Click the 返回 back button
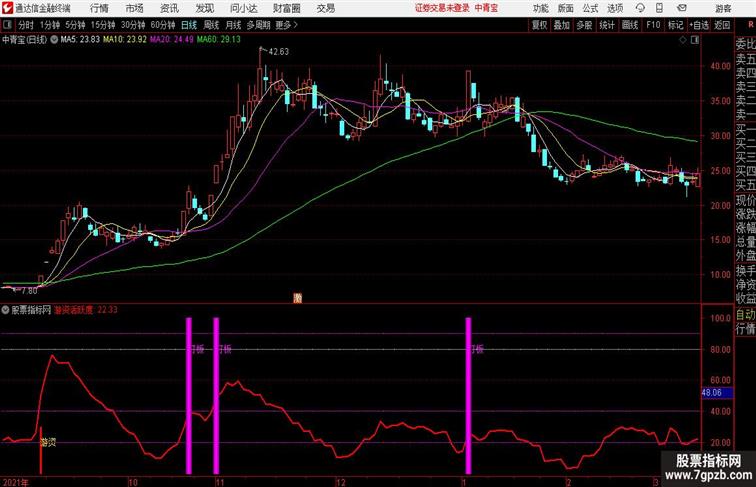 [x=722, y=25]
